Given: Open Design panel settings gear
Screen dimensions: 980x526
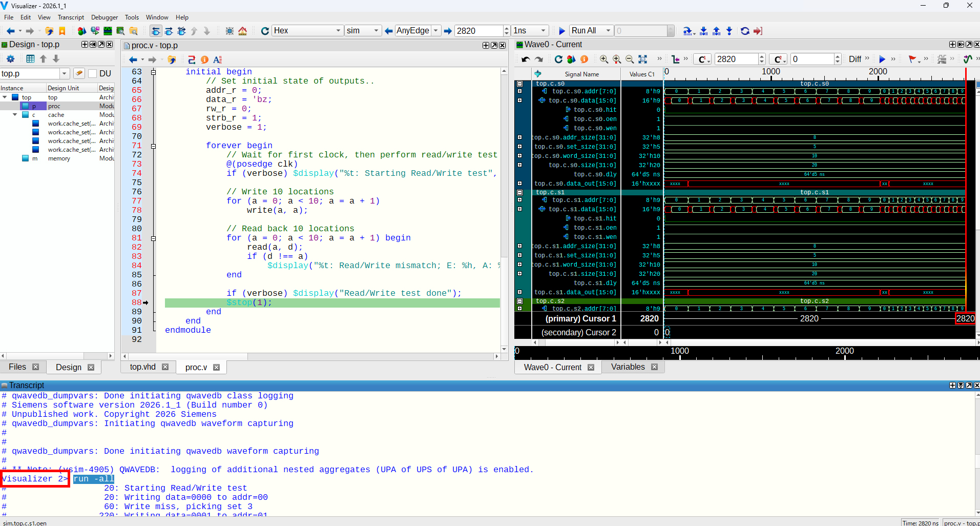Looking at the screenshot, I should click(10, 59).
